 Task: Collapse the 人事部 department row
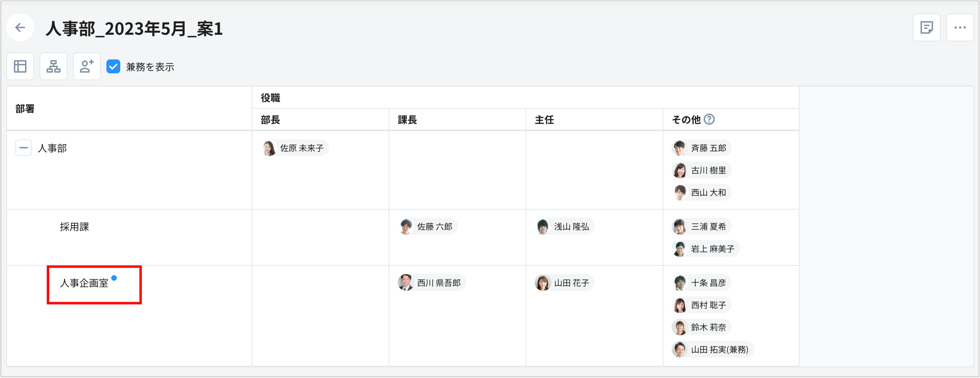[24, 148]
